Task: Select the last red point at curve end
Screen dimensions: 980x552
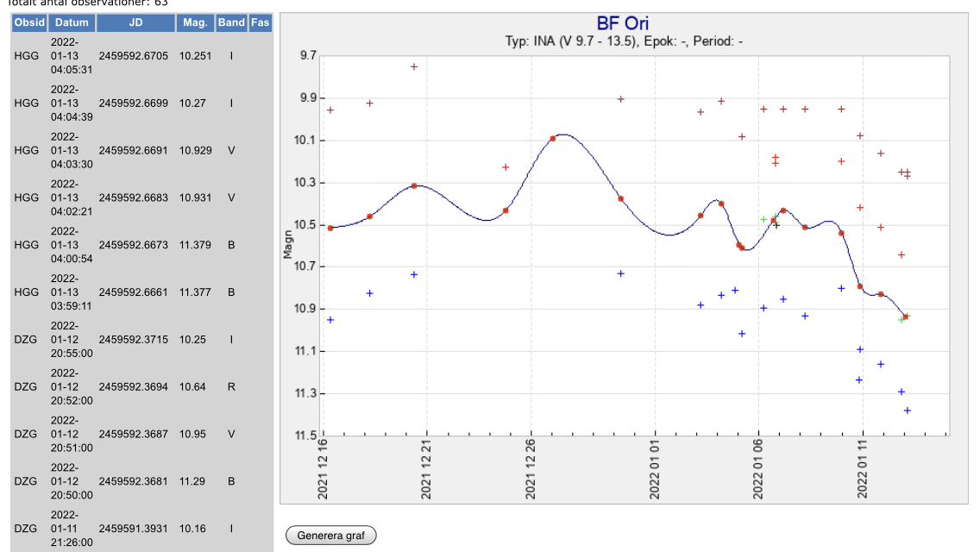Action: pyautogui.click(x=905, y=317)
